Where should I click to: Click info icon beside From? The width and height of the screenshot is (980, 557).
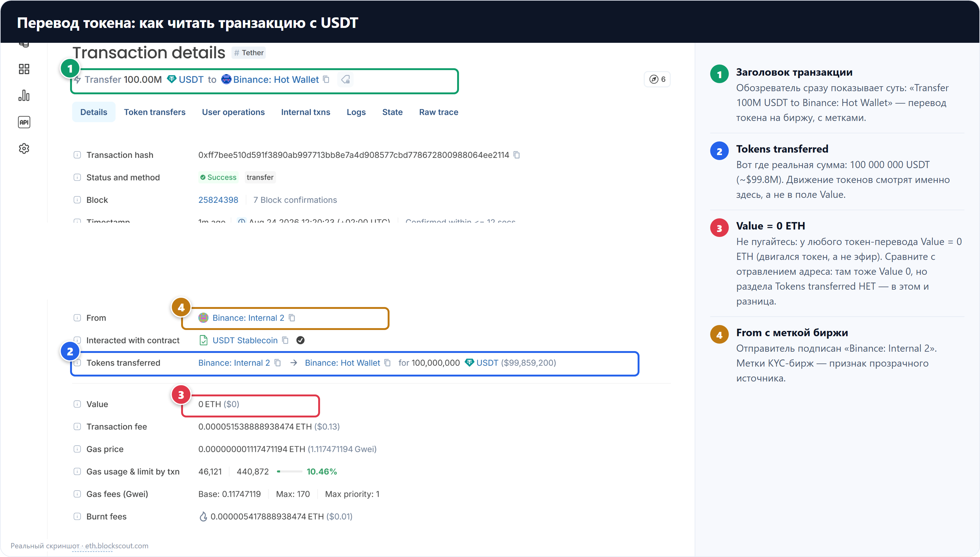(x=77, y=318)
